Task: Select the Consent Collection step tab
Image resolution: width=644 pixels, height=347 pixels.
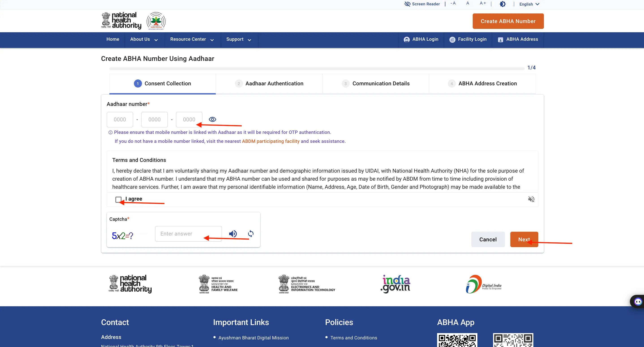Action: coord(163,84)
